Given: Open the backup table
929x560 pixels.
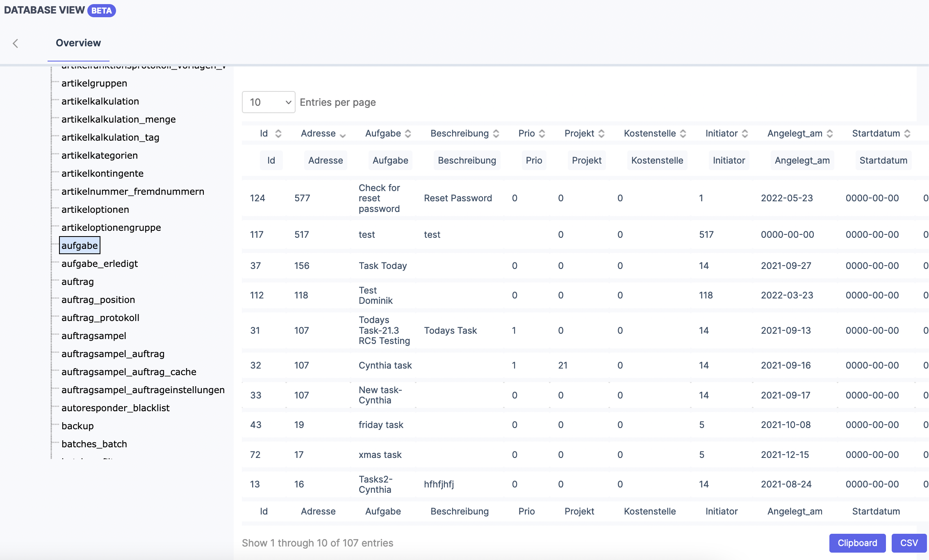Looking at the screenshot, I should 77,426.
